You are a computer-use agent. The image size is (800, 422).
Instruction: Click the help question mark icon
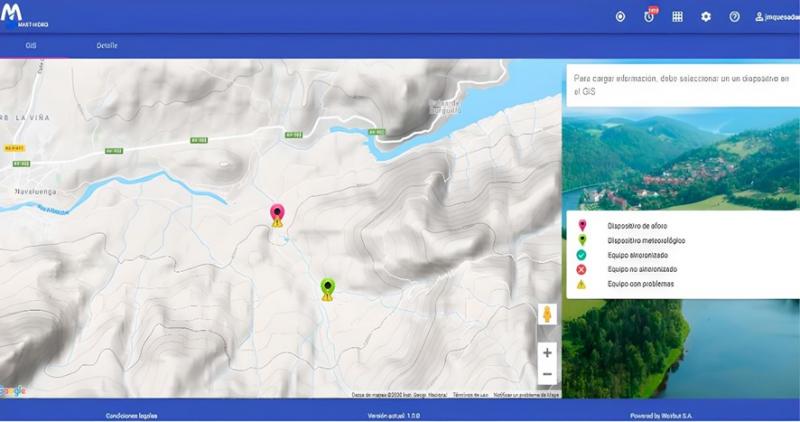tap(735, 17)
